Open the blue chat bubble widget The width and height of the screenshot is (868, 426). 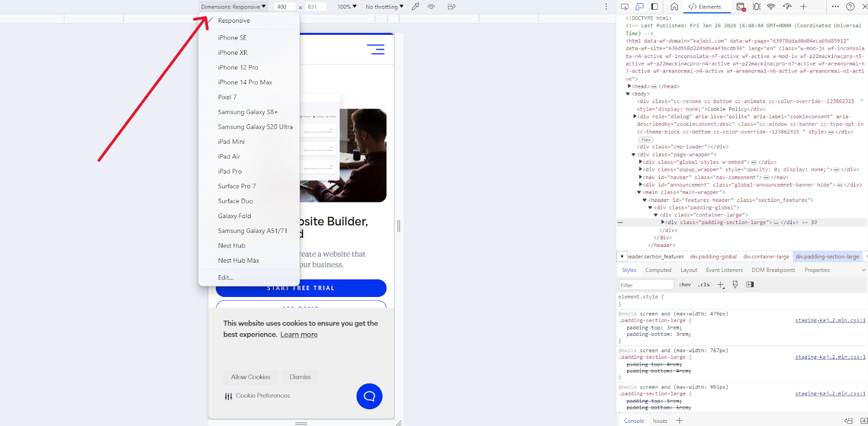369,396
